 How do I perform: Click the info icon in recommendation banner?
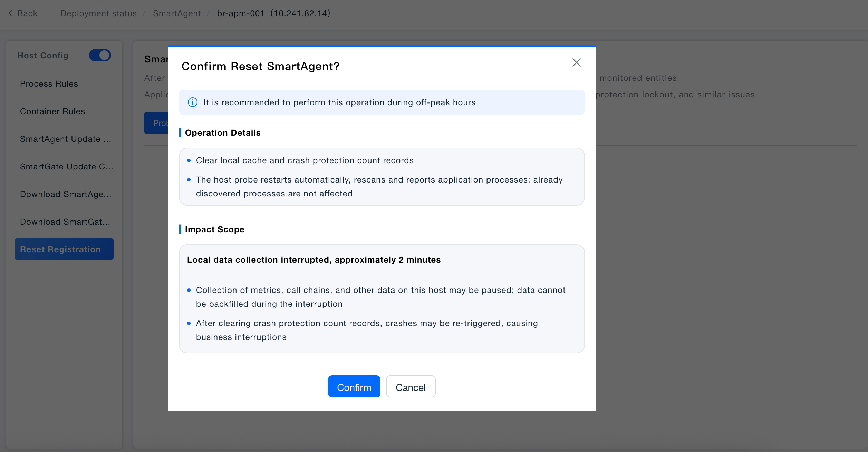click(193, 102)
